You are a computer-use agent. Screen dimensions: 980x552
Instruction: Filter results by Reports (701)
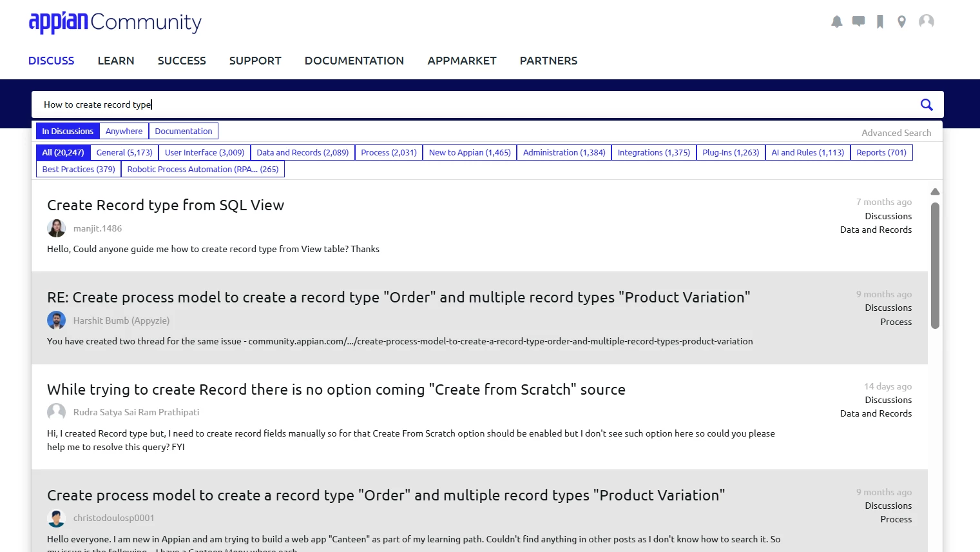[881, 153]
